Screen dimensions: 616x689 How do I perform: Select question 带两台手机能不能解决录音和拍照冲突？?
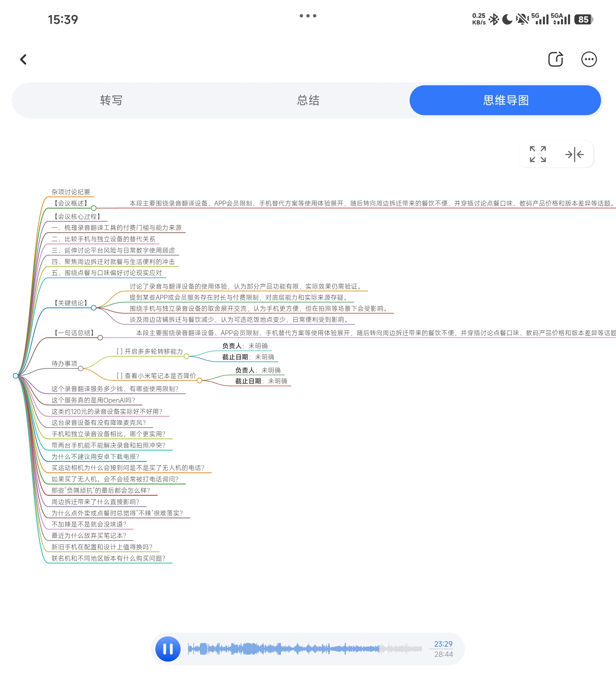click(109, 445)
